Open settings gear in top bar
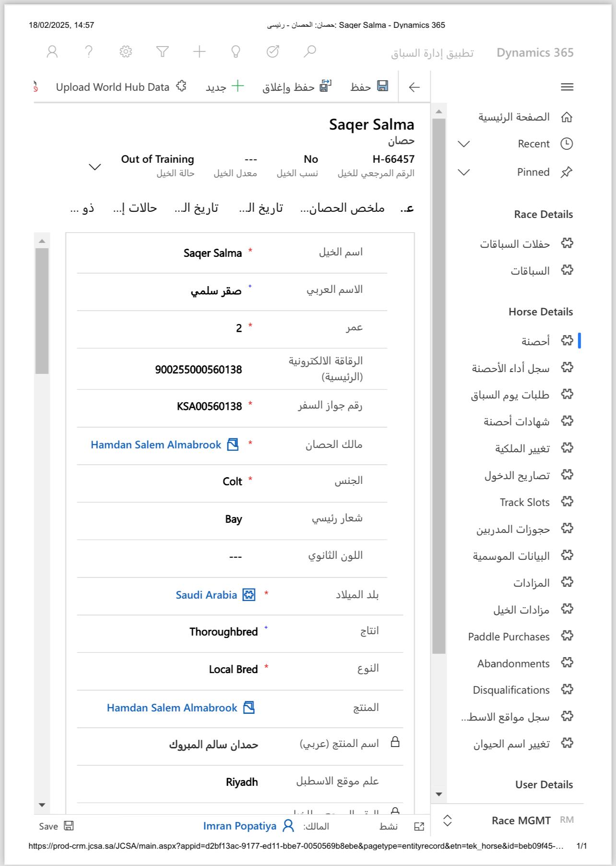 point(126,51)
